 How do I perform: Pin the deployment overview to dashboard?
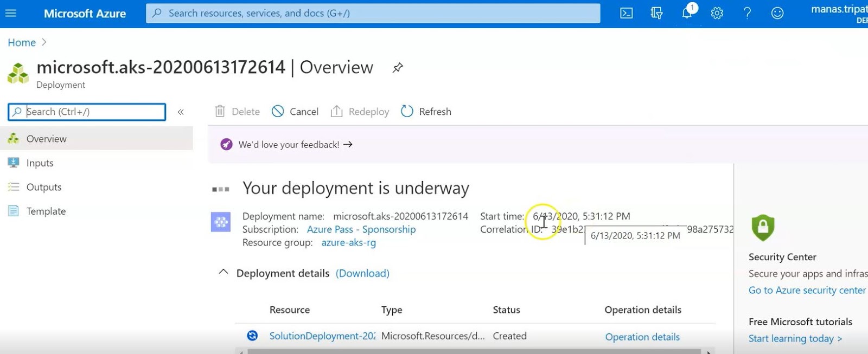coord(398,68)
